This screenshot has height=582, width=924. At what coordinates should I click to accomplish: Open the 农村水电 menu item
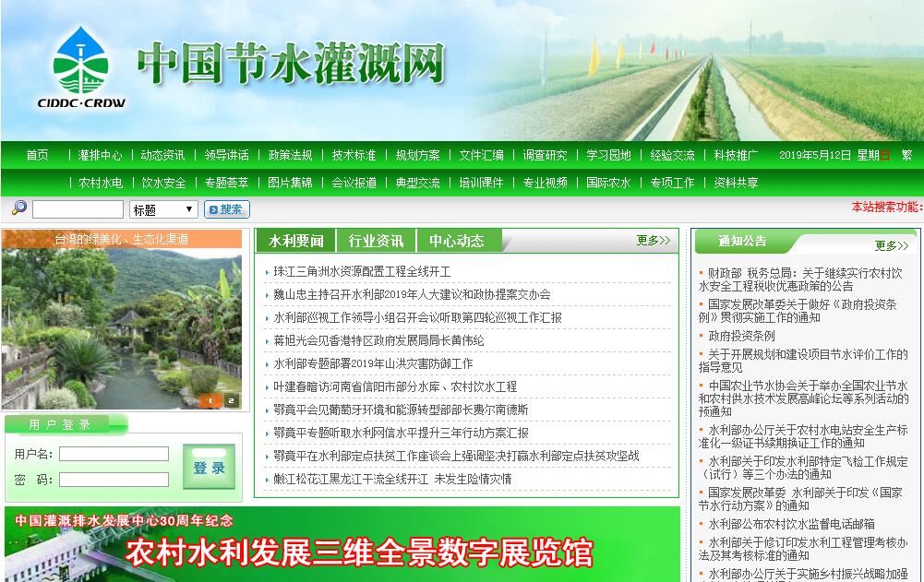[101, 183]
